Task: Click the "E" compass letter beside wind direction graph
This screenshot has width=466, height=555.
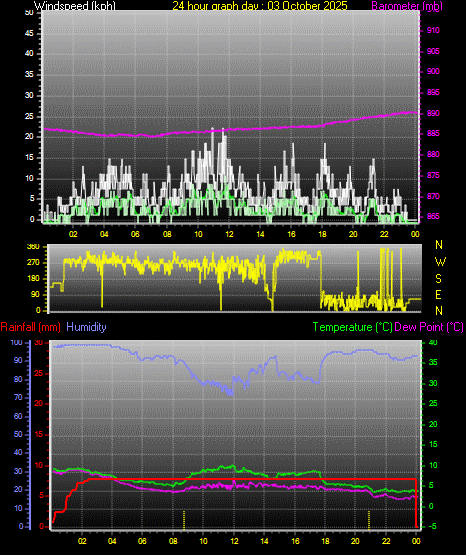Action: [x=438, y=294]
